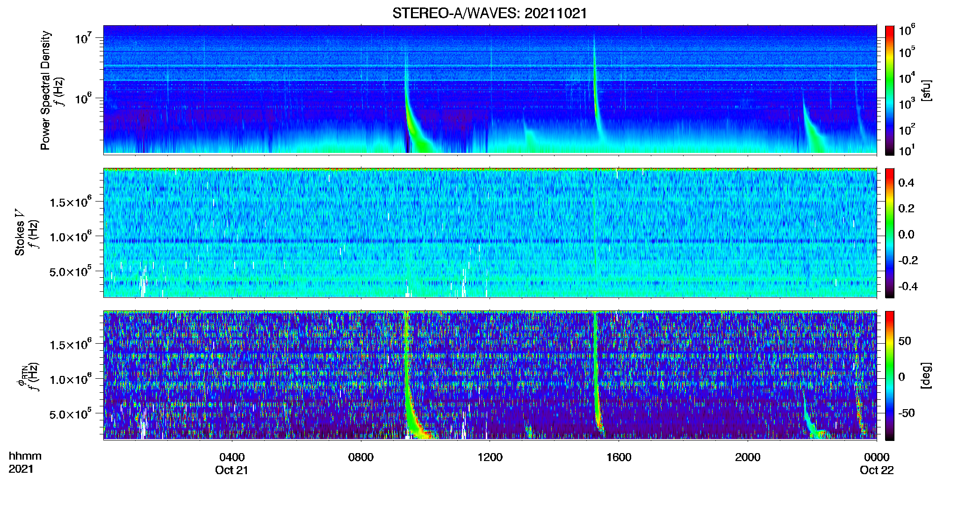Click the 2021 year label
980x505 pixels.
point(22,469)
